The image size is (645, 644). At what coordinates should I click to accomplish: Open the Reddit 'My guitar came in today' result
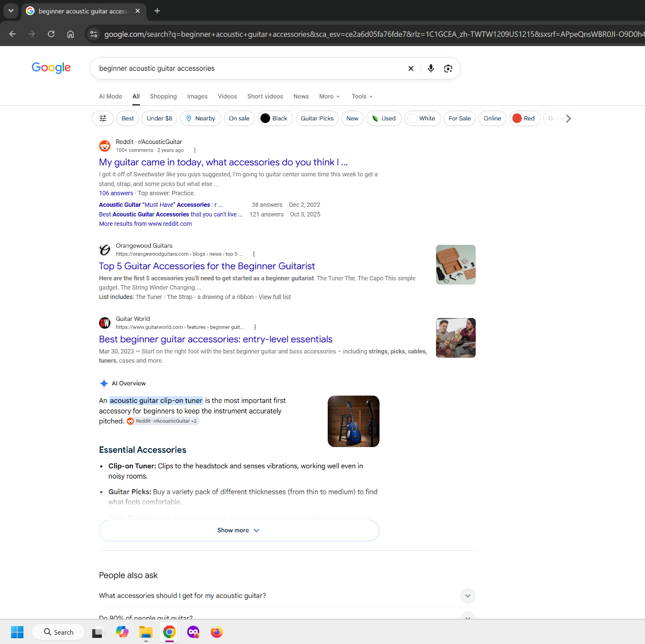coord(223,162)
